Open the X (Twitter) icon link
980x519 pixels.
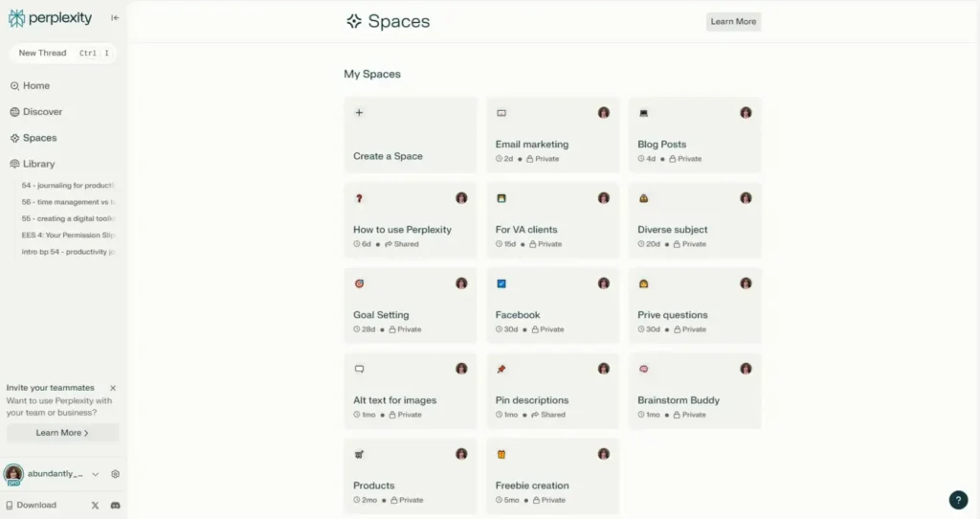pos(95,506)
